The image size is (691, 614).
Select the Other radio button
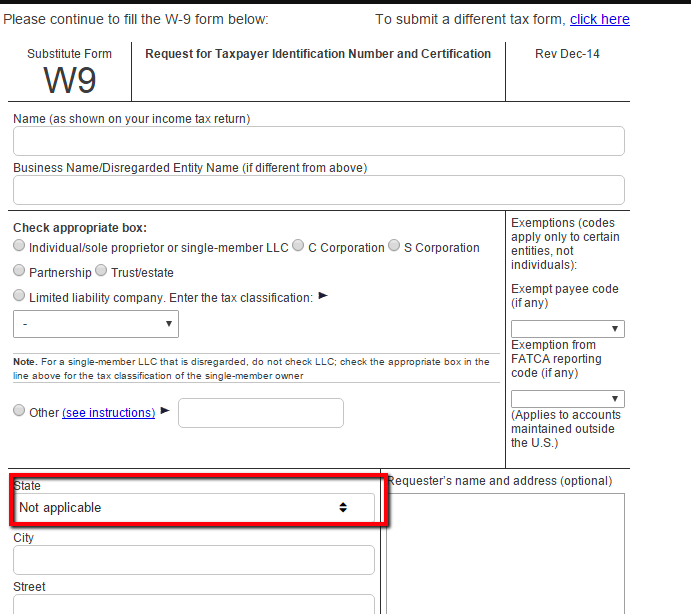(x=20, y=411)
